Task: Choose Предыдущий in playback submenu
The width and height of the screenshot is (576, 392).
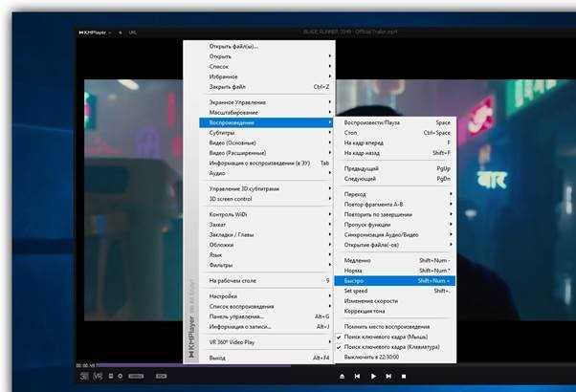Action: tap(395, 169)
